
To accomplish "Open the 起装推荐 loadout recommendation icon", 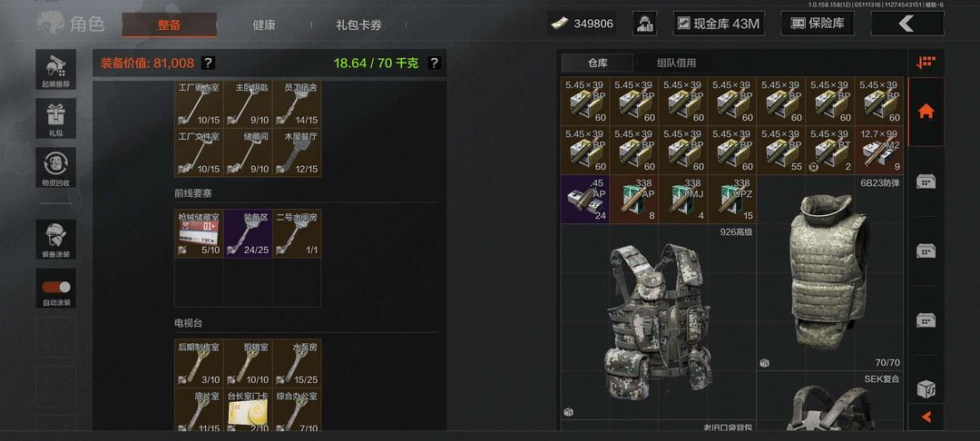I will tap(55, 69).
